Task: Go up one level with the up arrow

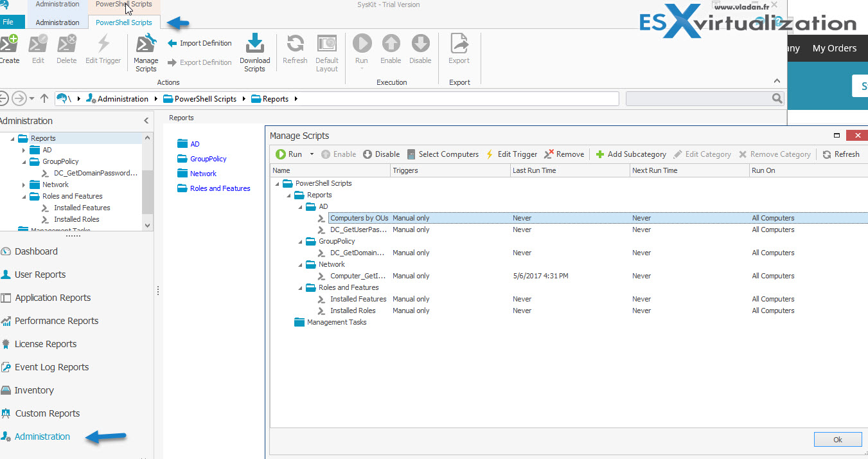Action: click(44, 98)
